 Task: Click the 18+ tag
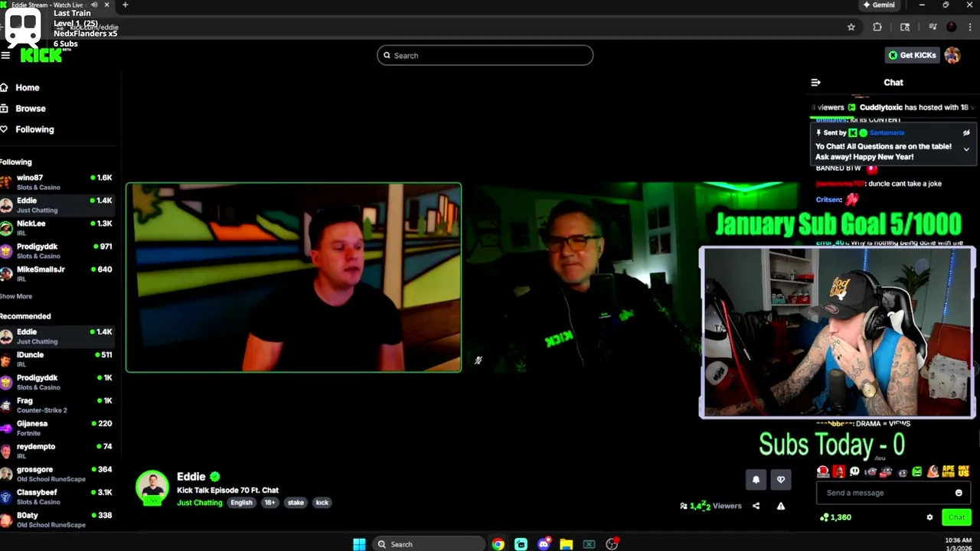click(x=269, y=503)
